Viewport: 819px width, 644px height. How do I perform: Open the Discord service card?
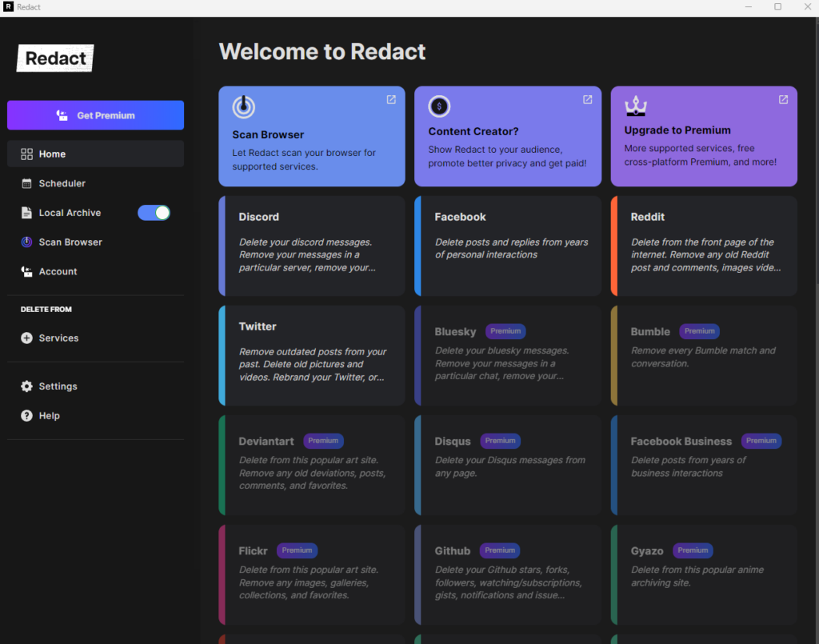coord(312,246)
